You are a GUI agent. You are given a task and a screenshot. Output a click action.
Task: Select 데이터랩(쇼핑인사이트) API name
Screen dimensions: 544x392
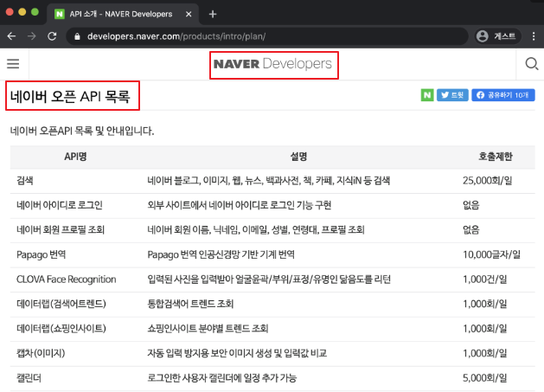tap(61, 329)
